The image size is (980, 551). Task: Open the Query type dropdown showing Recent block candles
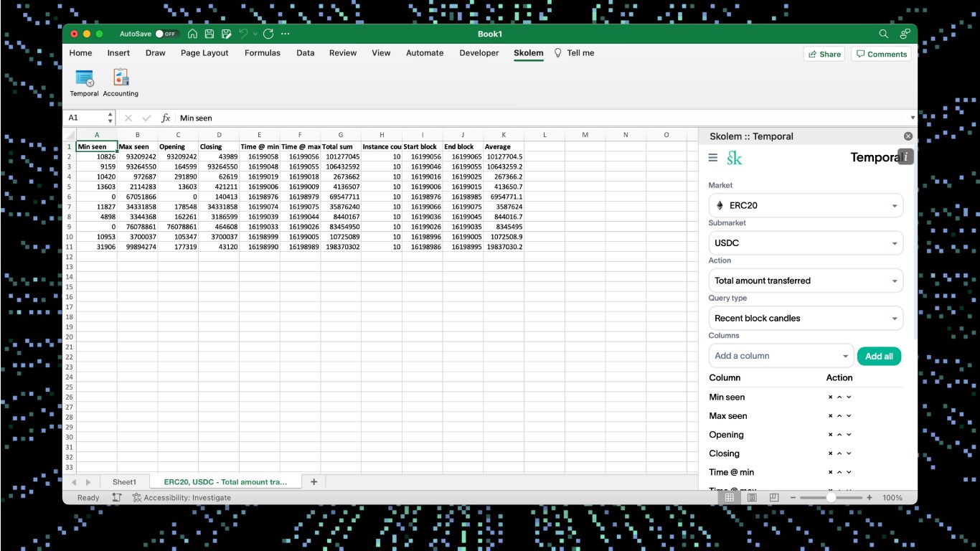pos(806,318)
